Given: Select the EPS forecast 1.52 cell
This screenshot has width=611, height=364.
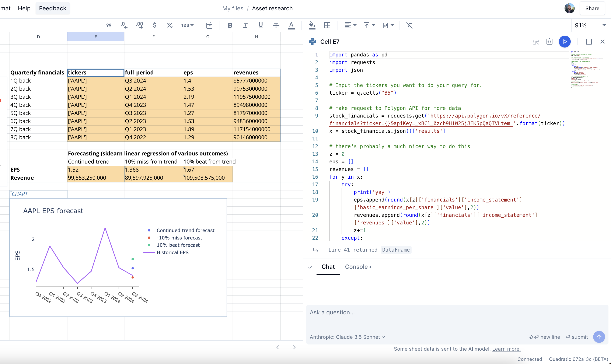Looking at the screenshot, I should click(x=96, y=170).
